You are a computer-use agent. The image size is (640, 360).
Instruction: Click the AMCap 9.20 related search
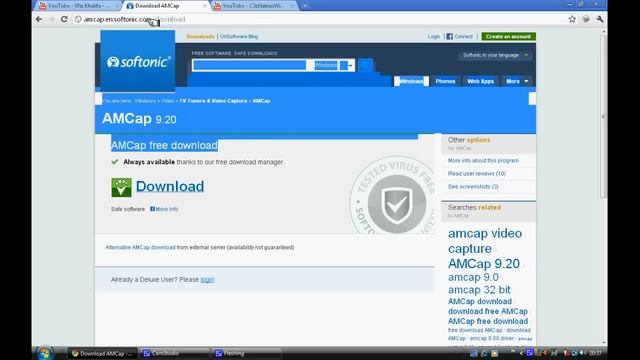[x=484, y=264]
